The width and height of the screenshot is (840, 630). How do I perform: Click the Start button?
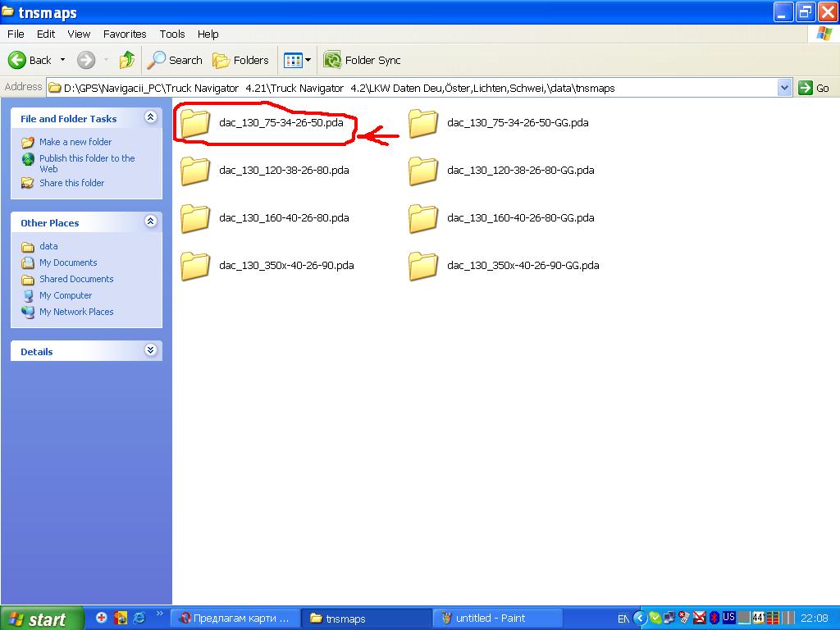click(x=42, y=619)
